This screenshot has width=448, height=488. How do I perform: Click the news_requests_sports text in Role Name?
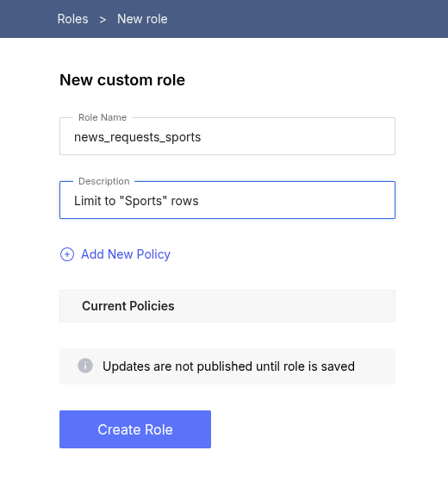pyautogui.click(x=138, y=137)
